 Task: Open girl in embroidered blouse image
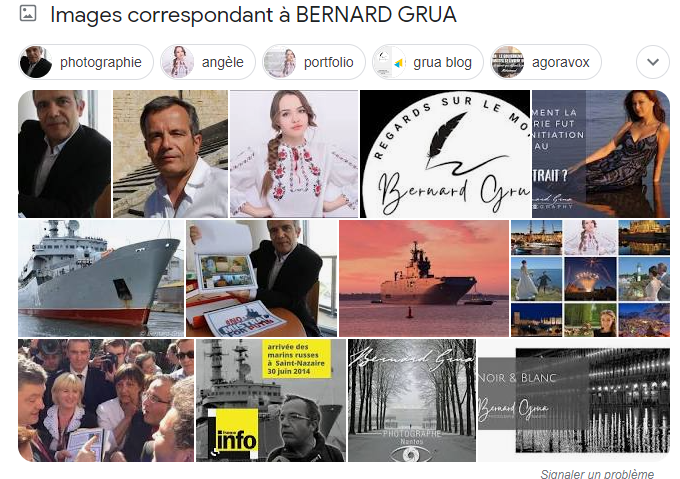point(294,154)
